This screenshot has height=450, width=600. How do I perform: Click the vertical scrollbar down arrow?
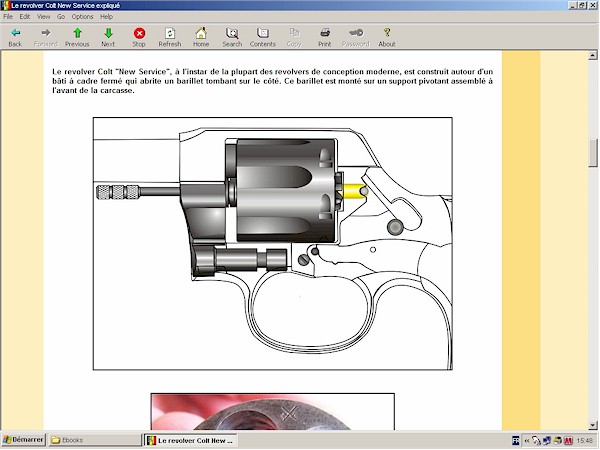click(593, 424)
